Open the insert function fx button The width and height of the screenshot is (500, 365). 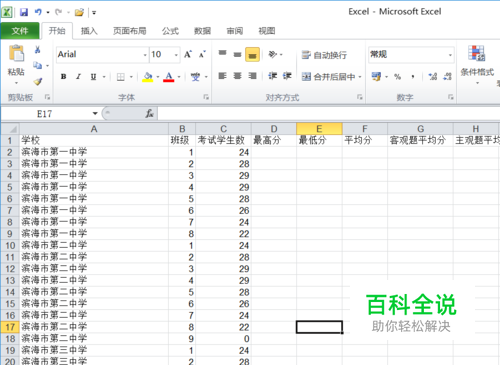[149, 114]
